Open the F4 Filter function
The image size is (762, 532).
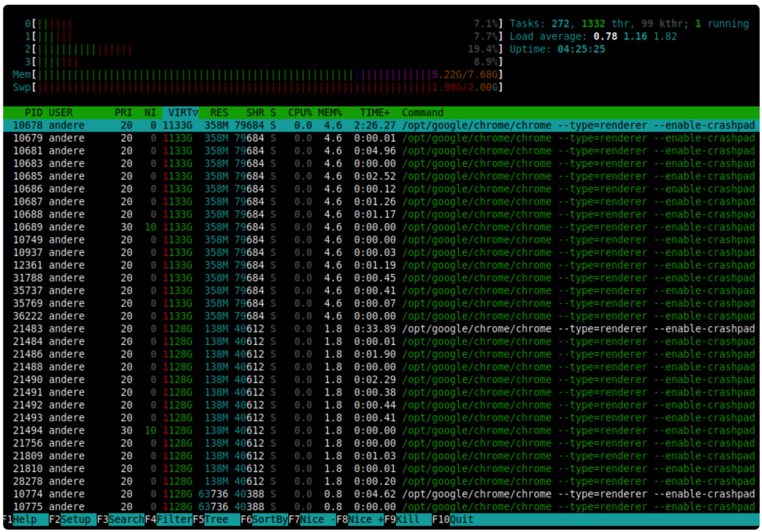169,519
